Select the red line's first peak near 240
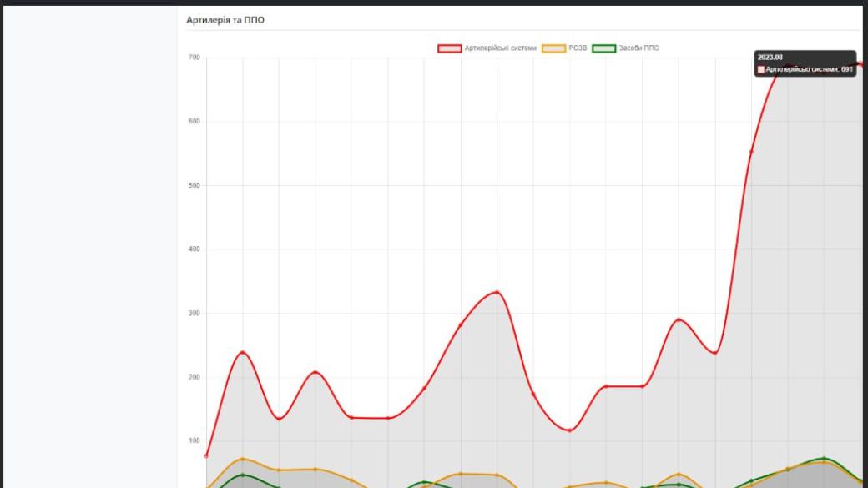 (243, 352)
